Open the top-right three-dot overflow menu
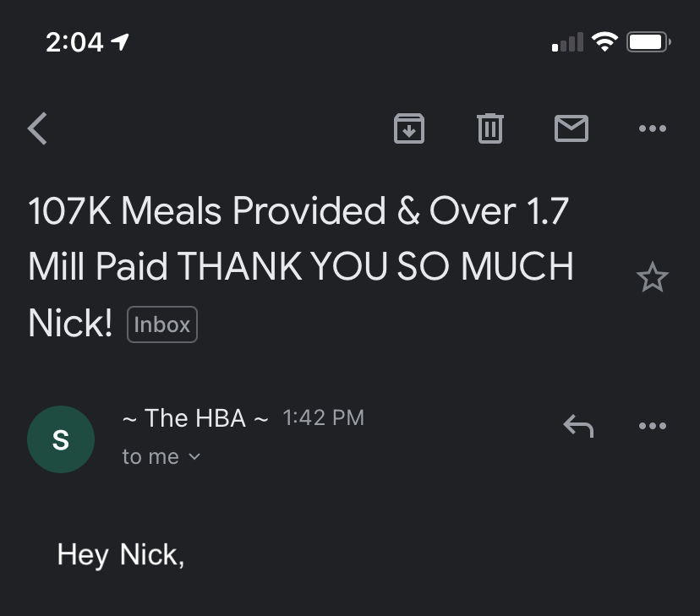Screen dimensions: 700x616 click(652, 128)
